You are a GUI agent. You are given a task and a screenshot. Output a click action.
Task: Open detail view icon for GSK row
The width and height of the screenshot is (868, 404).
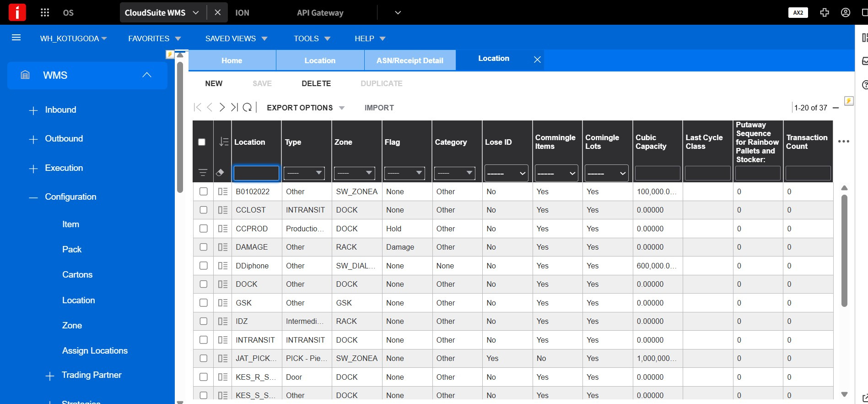pos(223,303)
